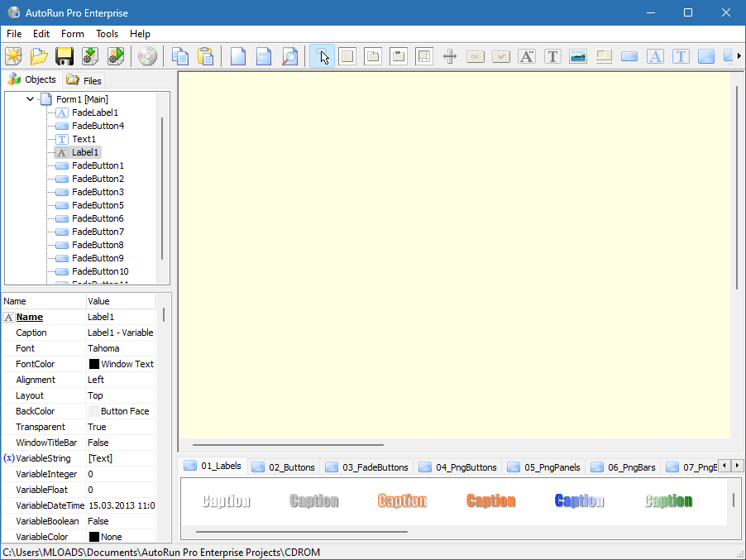
Task: Show more toolbar items via the arrow
Action: tap(739, 56)
